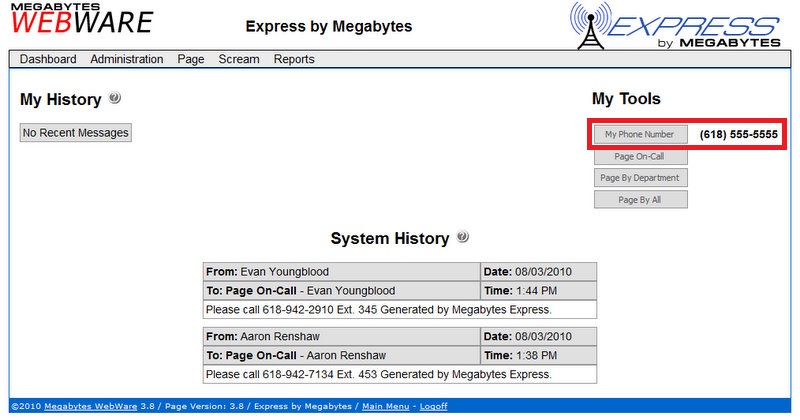Viewport: 800px width, 420px height.
Task: Open the Page menu
Action: (190, 59)
